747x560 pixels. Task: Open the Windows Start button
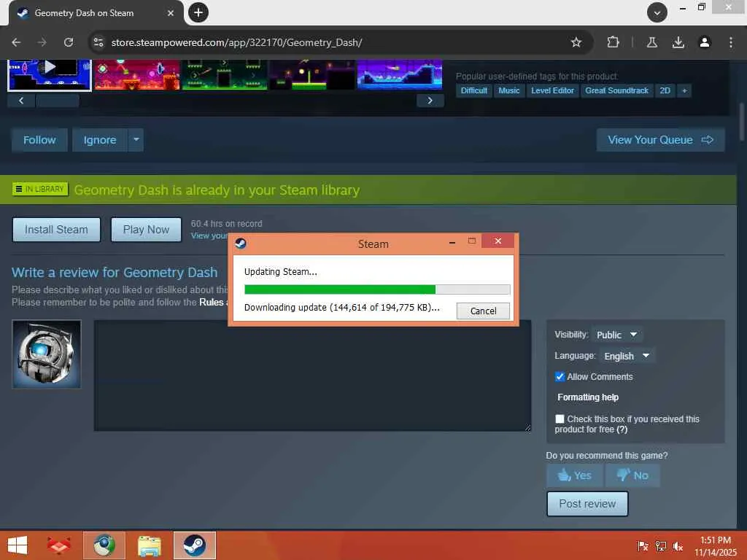tap(18, 545)
